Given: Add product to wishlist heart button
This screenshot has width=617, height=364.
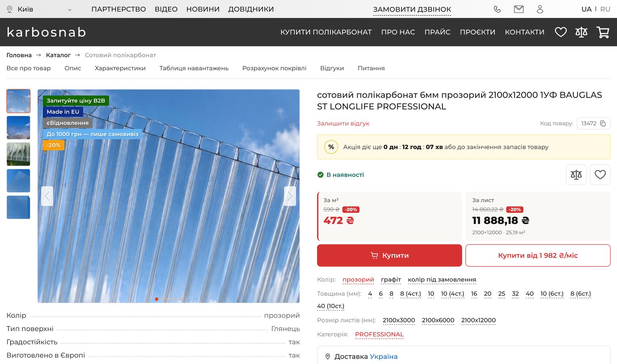Looking at the screenshot, I should point(600,175).
